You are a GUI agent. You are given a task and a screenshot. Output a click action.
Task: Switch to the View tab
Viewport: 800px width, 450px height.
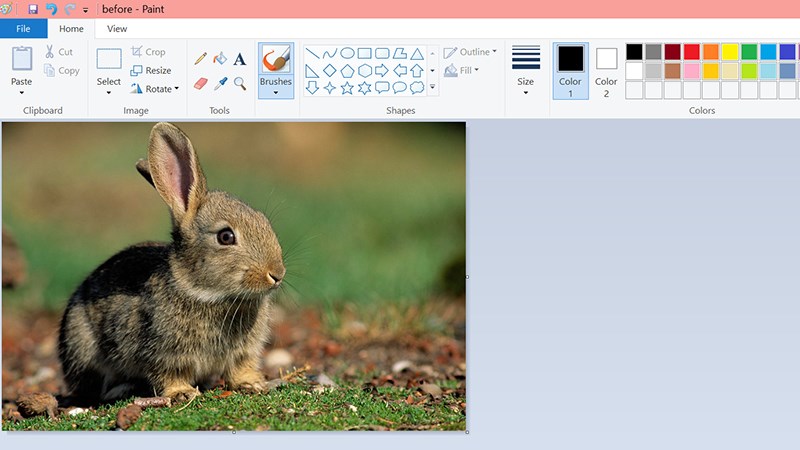click(117, 29)
